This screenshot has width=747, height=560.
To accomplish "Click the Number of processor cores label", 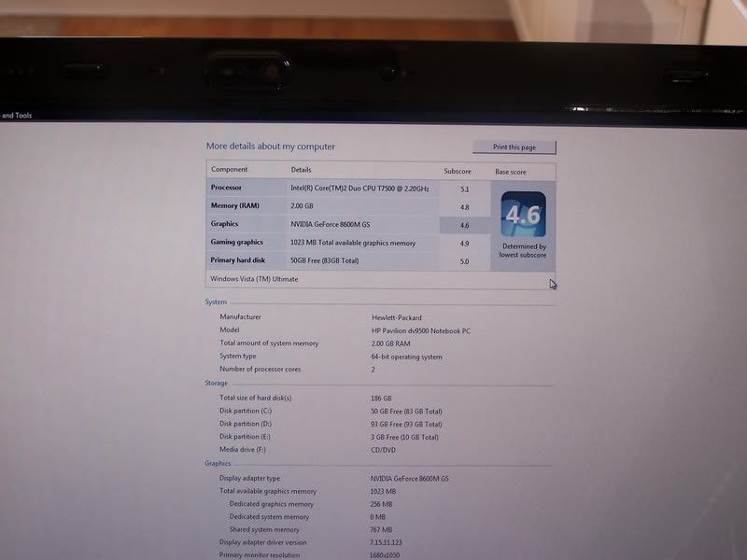I will click(261, 369).
